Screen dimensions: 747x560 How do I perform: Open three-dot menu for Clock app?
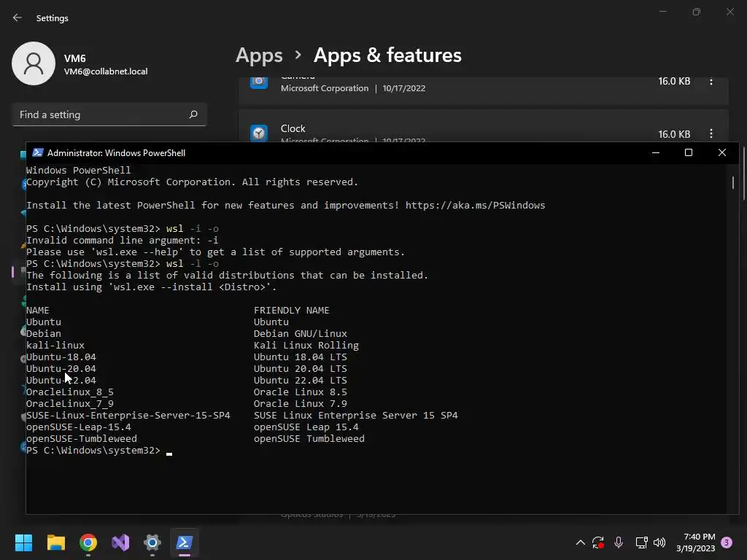711,134
